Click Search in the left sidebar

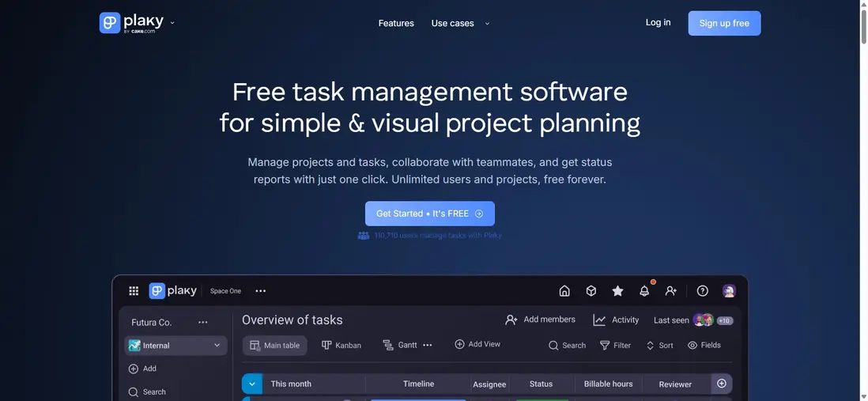coord(147,392)
